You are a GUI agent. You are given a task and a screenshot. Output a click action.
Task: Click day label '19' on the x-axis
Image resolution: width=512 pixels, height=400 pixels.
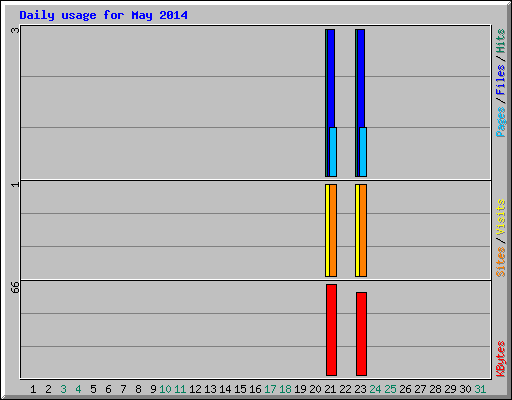point(300,389)
